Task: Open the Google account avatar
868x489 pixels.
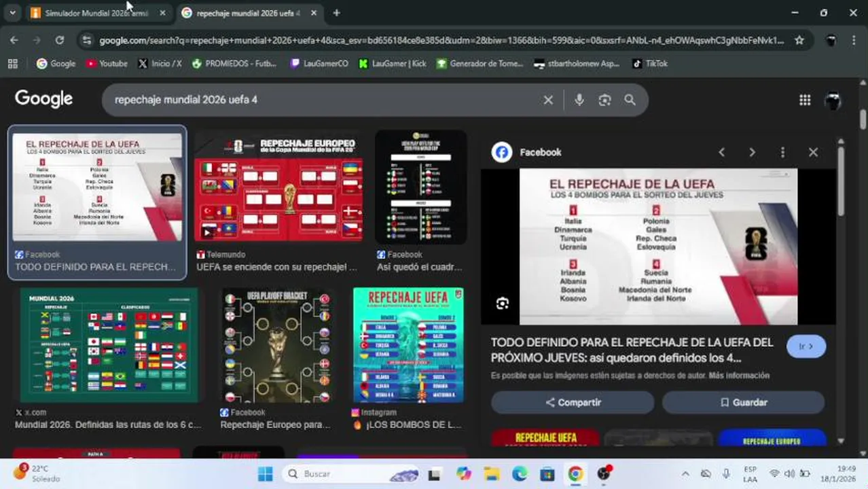Action: [x=833, y=101]
